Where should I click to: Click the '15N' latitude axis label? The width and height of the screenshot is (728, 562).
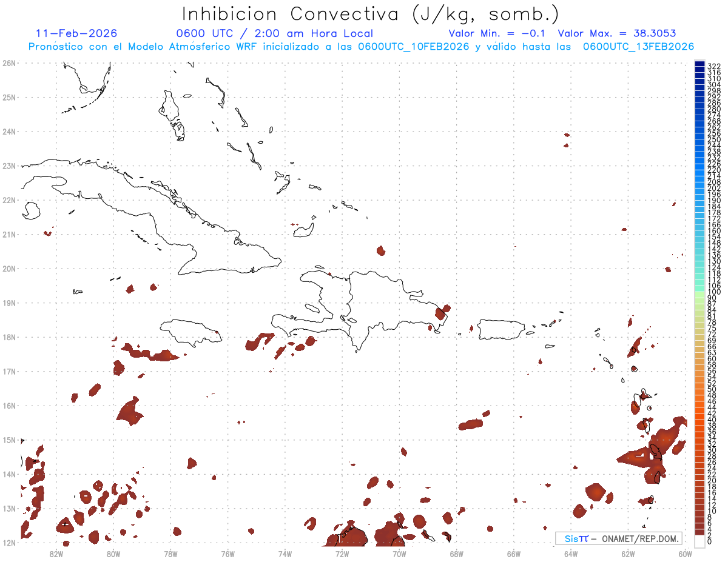(9, 440)
